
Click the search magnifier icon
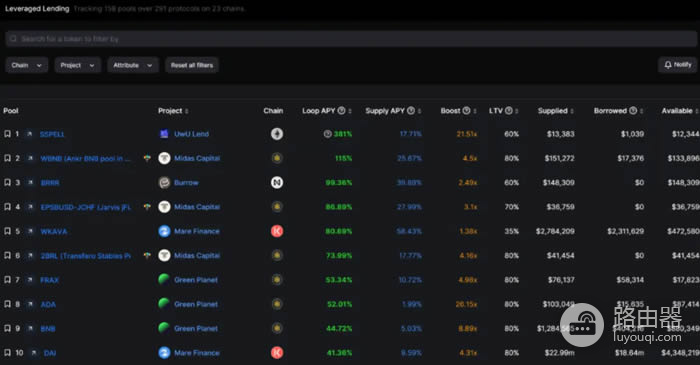[x=13, y=39]
